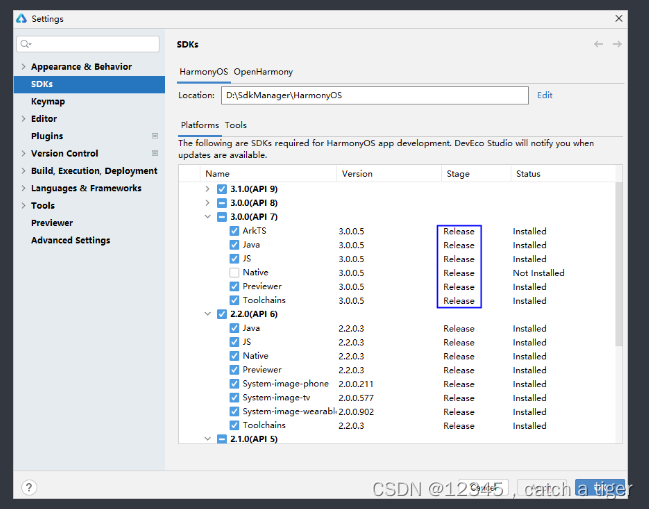Open help via question mark icon
Viewport: 649px width, 509px height.
[29, 487]
